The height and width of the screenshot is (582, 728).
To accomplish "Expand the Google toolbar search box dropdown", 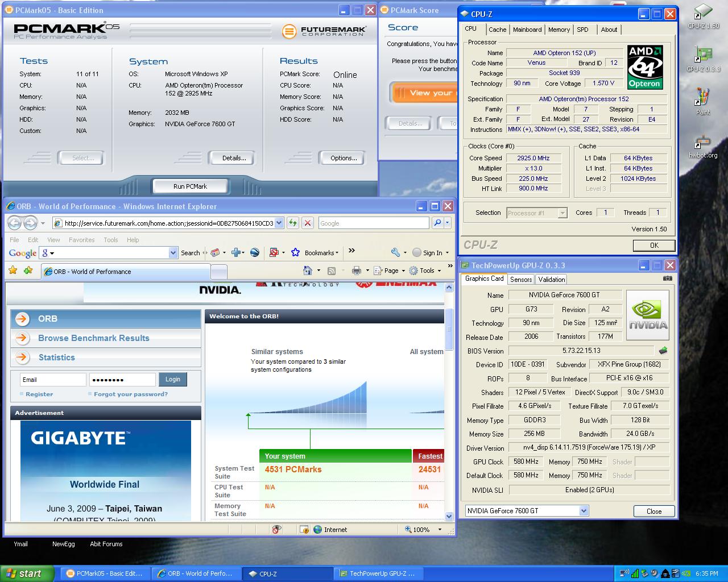I will tap(173, 252).
